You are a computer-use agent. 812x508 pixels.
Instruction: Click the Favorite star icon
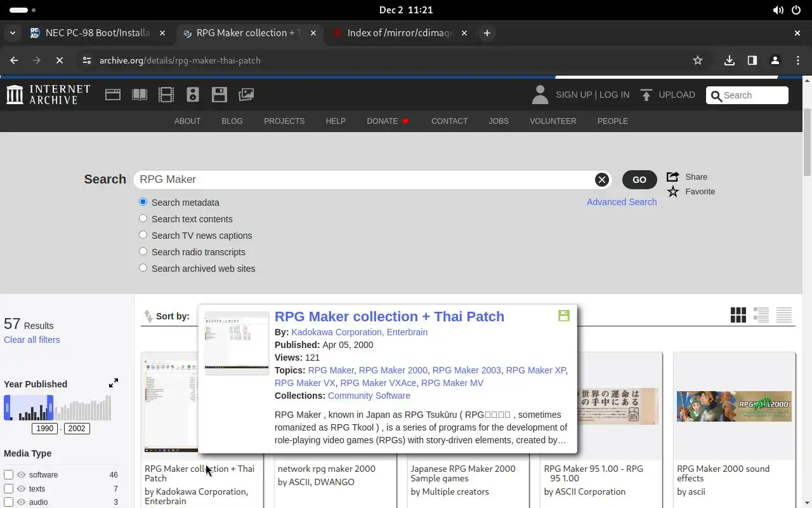[x=673, y=191]
